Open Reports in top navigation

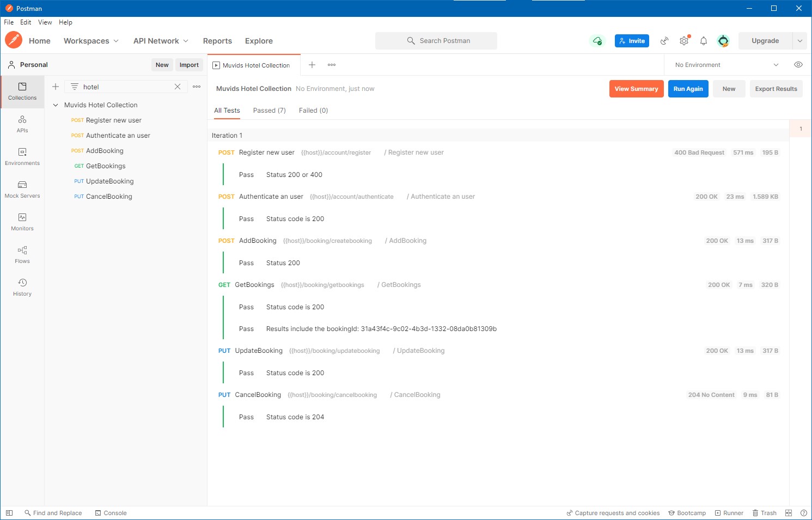tap(217, 41)
